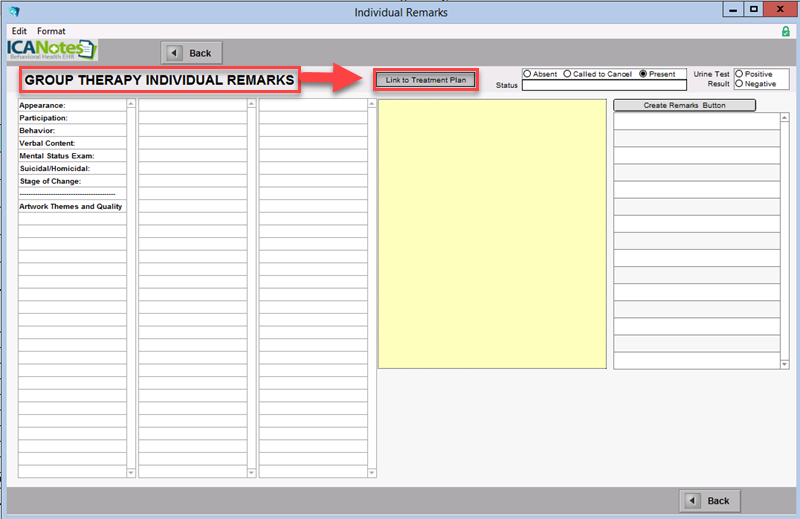Select Artwork Themes and Quality item
This screenshot has height=519, width=800.
(72, 206)
